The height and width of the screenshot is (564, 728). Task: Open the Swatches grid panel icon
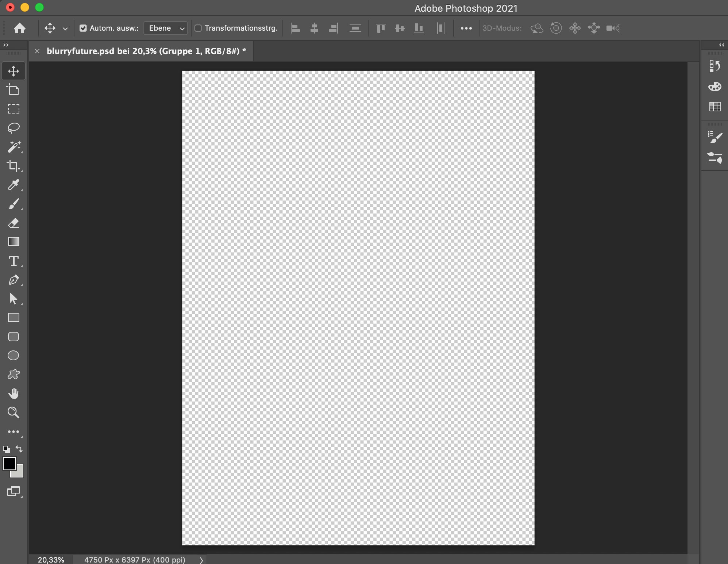714,107
